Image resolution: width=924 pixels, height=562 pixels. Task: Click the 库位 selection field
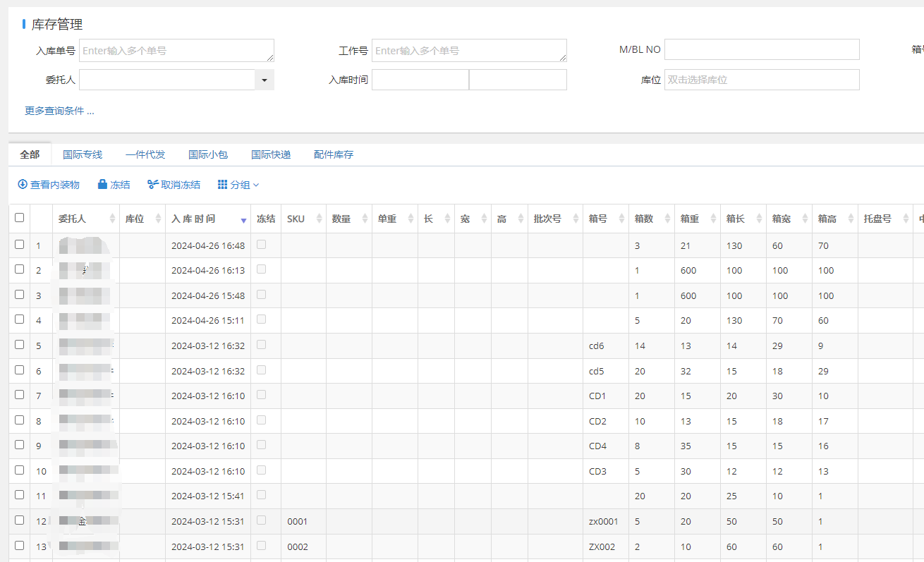(762, 80)
